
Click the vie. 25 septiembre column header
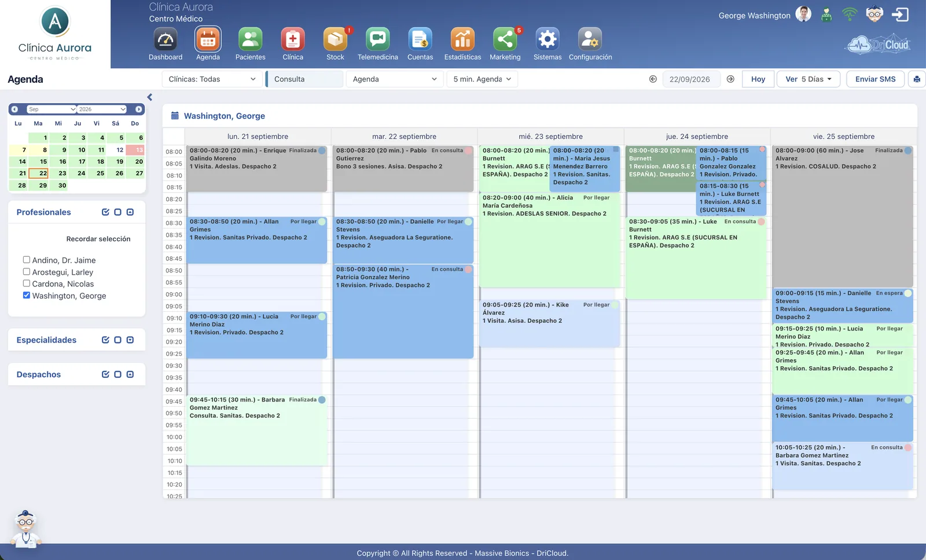[x=843, y=137]
